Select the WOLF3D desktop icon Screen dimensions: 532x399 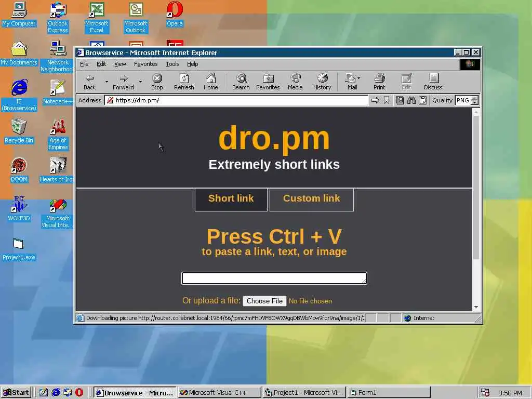pos(19,209)
